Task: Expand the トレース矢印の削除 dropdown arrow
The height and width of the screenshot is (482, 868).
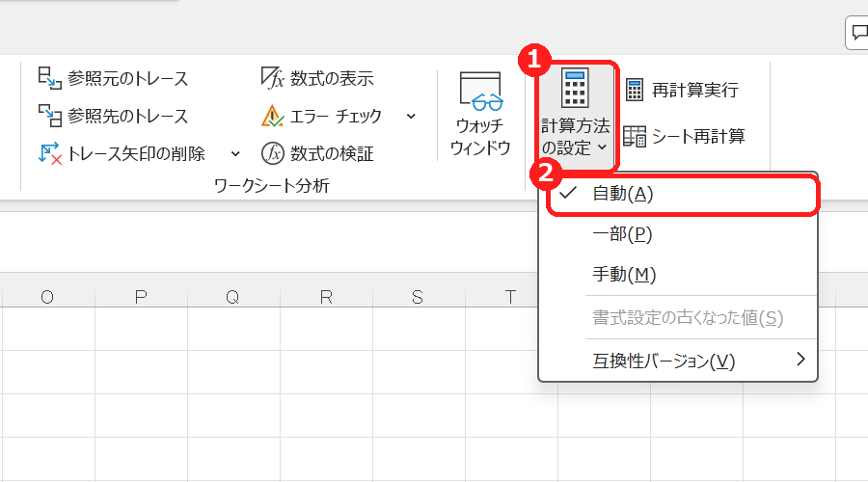Action: 235,154
